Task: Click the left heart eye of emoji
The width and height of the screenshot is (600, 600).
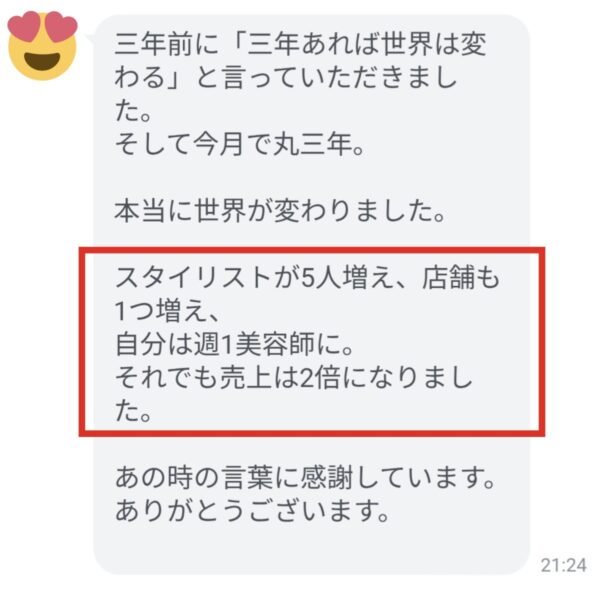Action: tap(24, 26)
